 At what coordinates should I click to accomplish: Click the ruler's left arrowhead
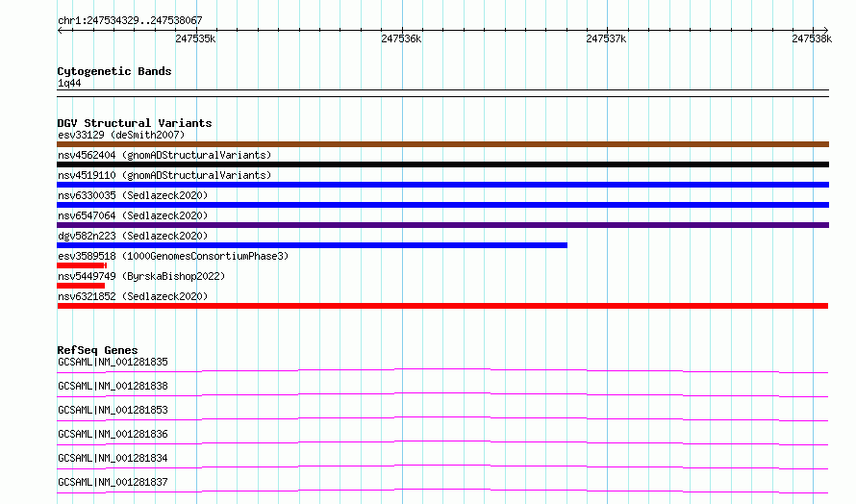coord(60,30)
